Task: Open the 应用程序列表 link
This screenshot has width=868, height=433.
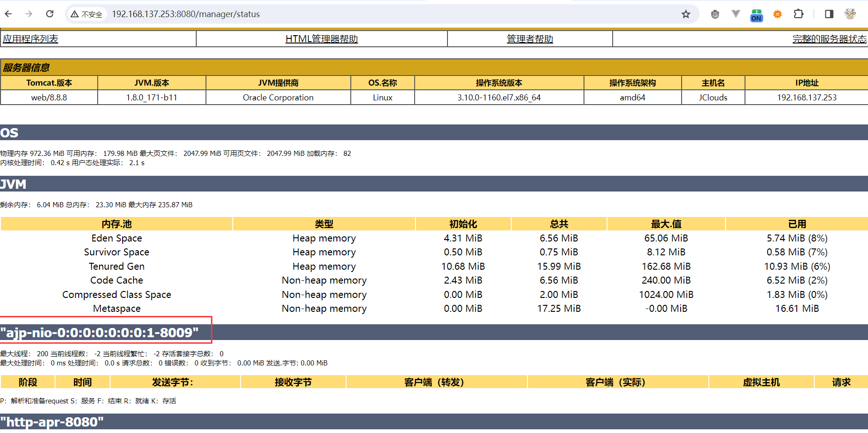Action: (x=30, y=39)
